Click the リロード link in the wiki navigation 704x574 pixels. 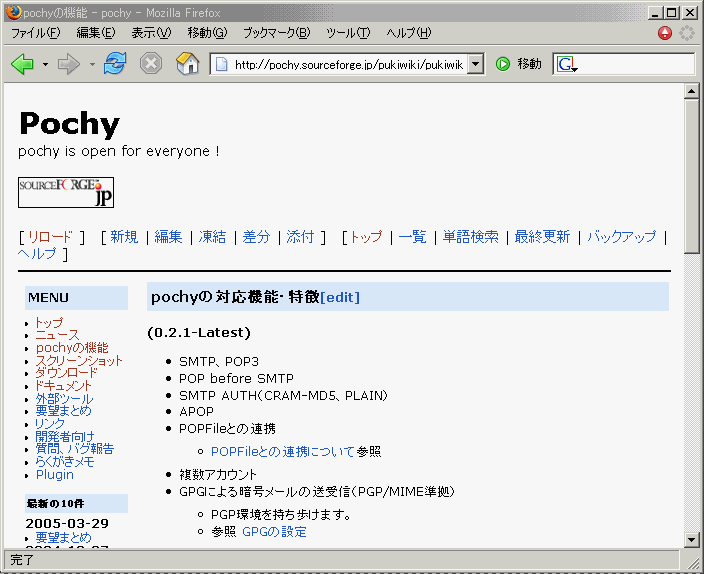pos(50,237)
